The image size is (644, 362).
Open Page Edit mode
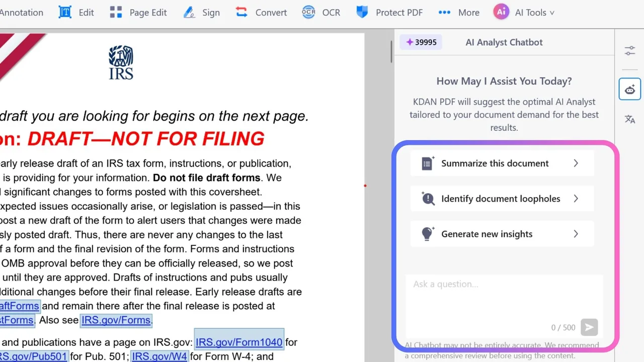(x=138, y=13)
